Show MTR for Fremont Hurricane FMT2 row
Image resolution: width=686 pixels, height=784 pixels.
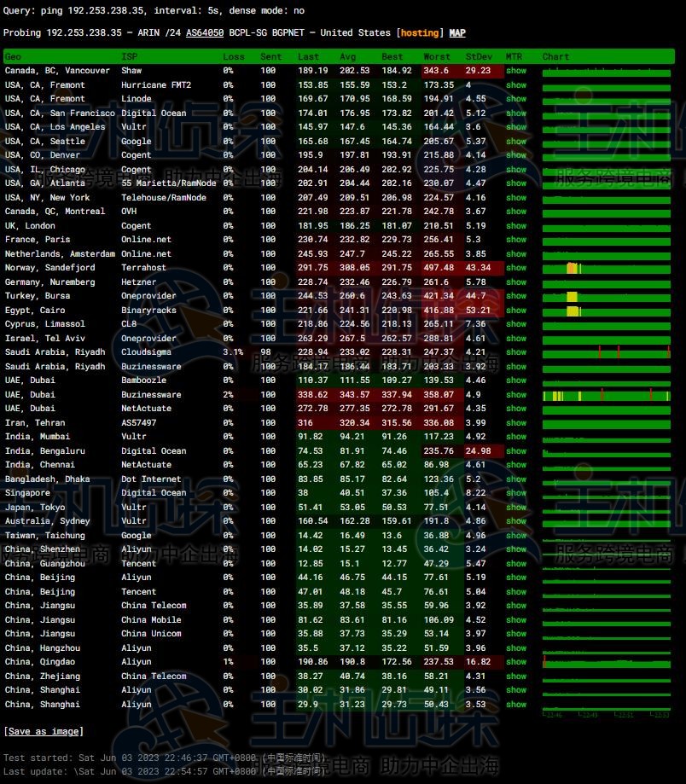(x=516, y=85)
